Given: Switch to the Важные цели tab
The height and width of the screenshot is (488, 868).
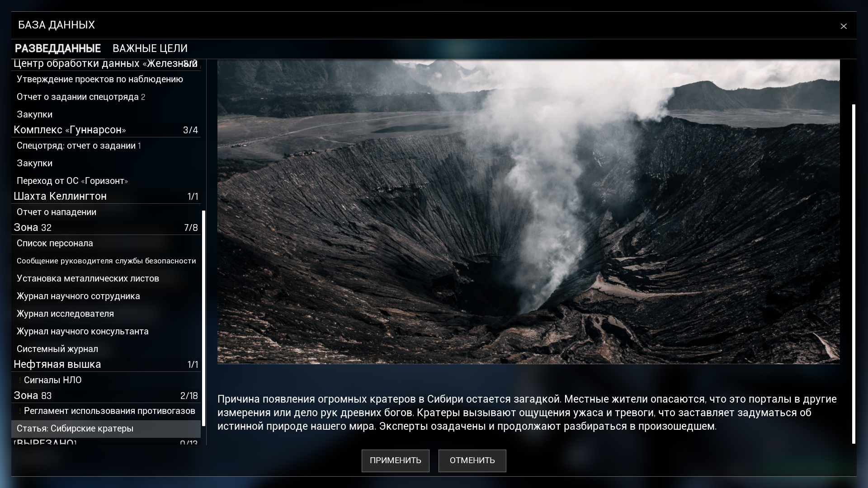Looking at the screenshot, I should (x=150, y=48).
